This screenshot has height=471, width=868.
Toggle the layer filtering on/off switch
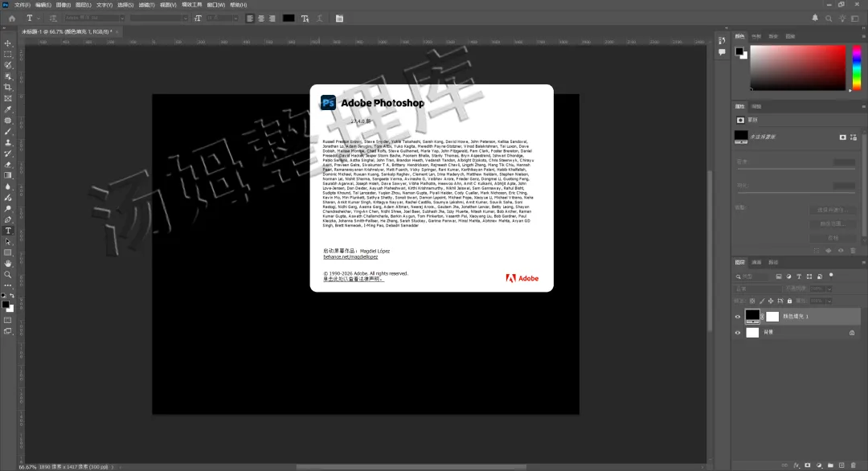pyautogui.click(x=831, y=275)
